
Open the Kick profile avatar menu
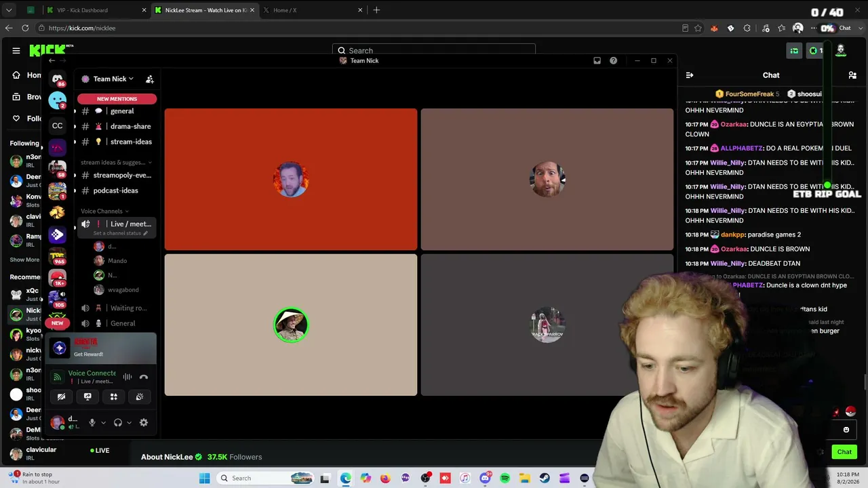point(841,50)
